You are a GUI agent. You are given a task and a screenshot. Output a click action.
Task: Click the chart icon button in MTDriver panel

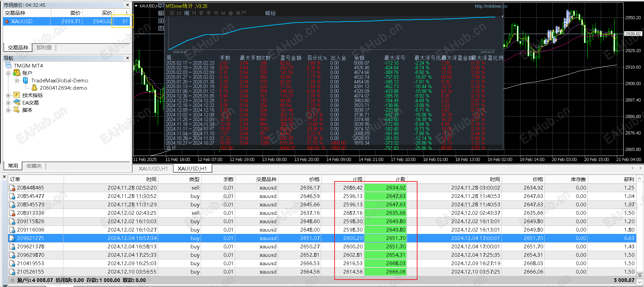point(161,13)
